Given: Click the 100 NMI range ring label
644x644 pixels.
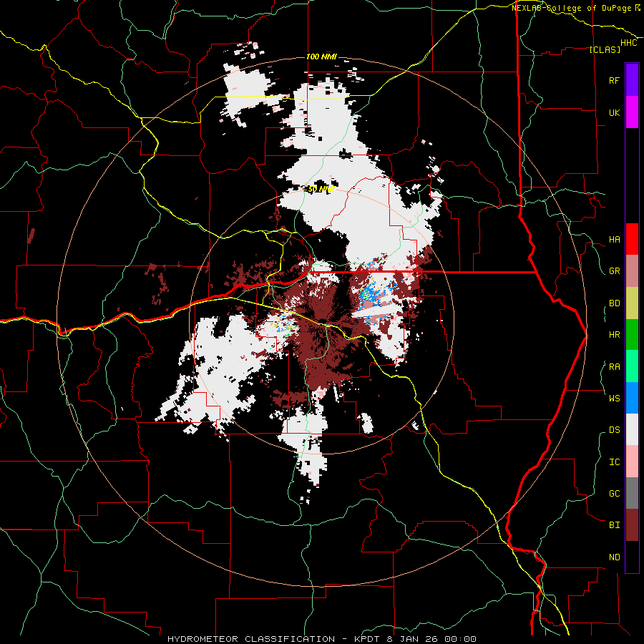Looking at the screenshot, I should [321, 57].
